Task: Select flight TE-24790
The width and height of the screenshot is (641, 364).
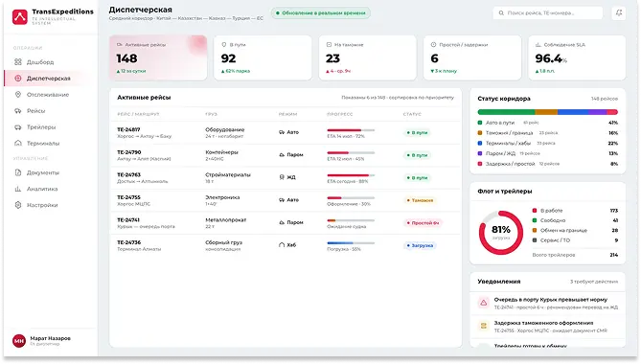Action: [286, 155]
